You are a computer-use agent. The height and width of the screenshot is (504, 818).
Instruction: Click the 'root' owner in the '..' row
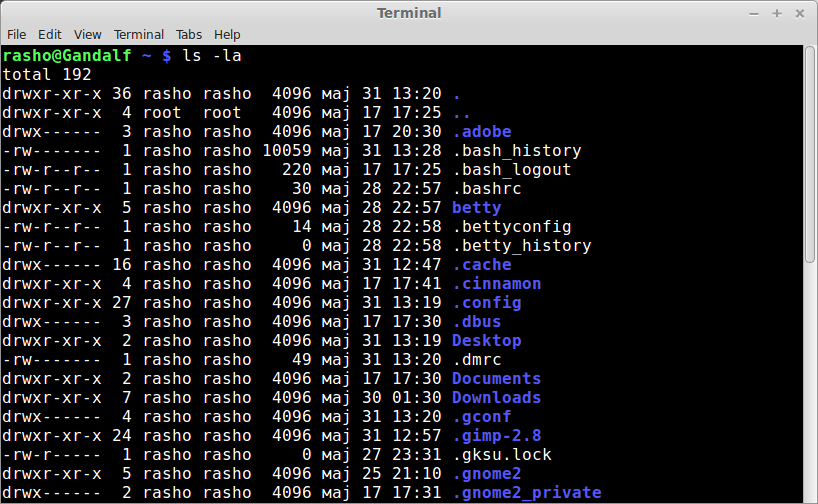pyautogui.click(x=162, y=113)
